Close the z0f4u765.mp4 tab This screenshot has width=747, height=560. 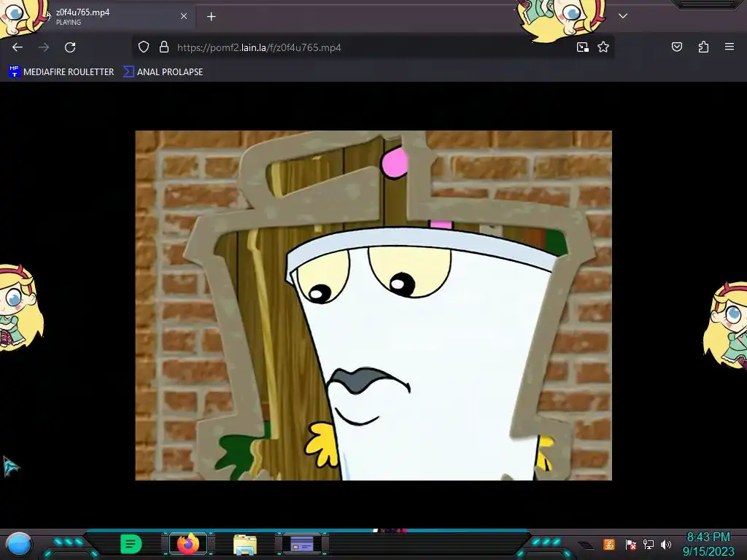(x=183, y=16)
